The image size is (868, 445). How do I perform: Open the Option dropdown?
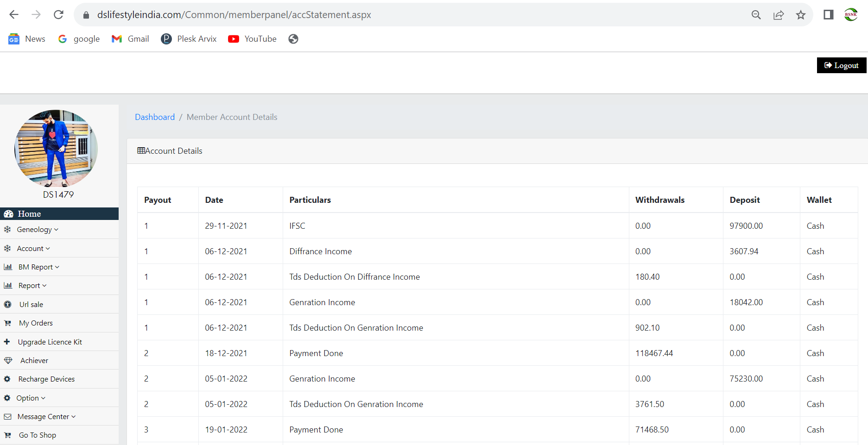click(43, 397)
